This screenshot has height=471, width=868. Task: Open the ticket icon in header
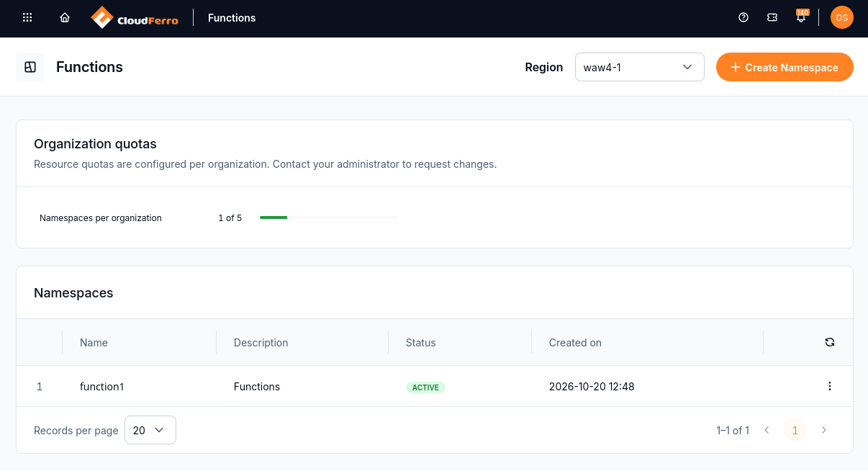772,18
